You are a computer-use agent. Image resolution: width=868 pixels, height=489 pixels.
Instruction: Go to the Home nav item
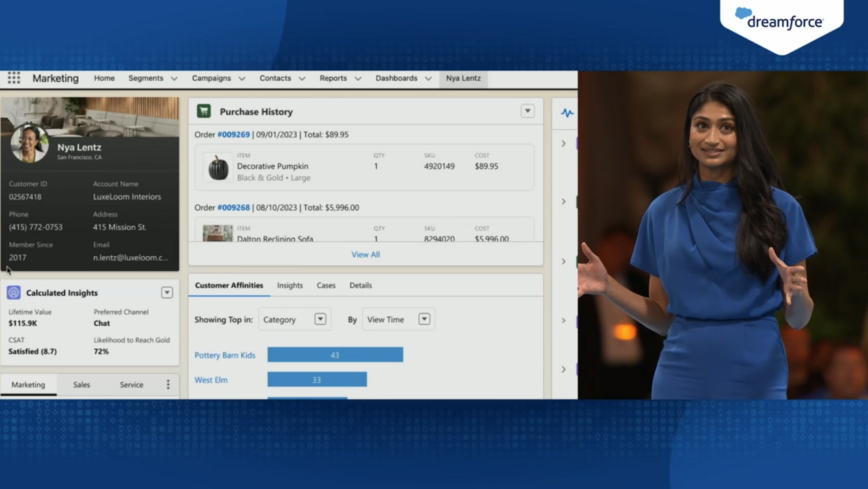click(104, 78)
